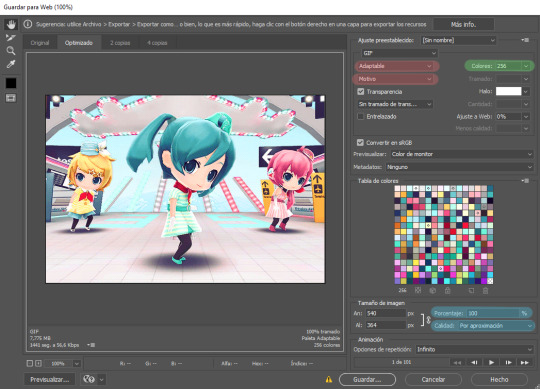This screenshot has width=540, height=389.
Task: Switch to the Original tab
Action: tap(40, 43)
